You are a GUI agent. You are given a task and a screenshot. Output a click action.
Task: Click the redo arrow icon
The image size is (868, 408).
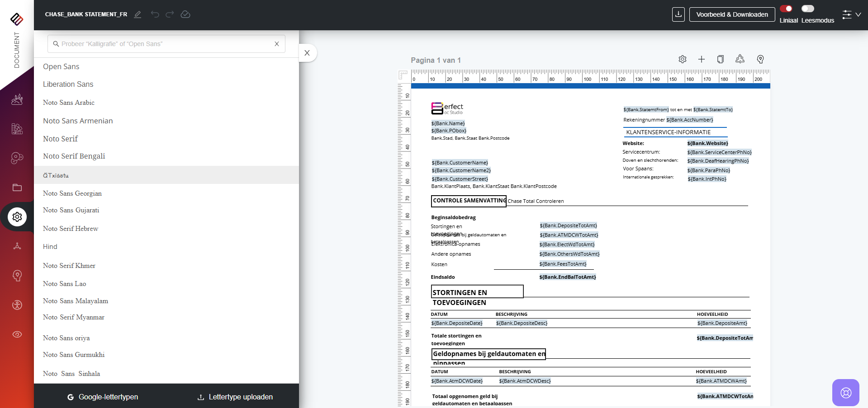(170, 14)
